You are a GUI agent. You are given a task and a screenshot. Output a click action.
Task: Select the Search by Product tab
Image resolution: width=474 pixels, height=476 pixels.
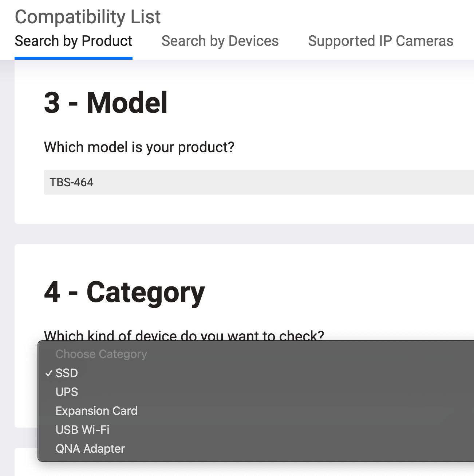click(x=73, y=41)
